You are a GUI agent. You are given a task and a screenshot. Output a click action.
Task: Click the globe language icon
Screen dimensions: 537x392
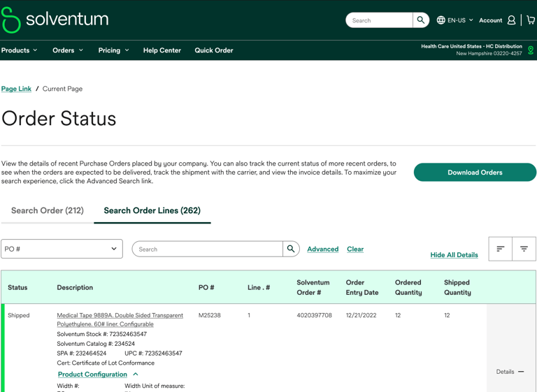click(x=441, y=20)
